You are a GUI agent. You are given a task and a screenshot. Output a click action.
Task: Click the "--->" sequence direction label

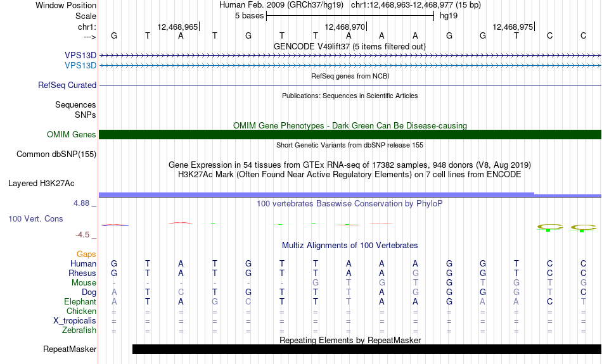(x=90, y=37)
